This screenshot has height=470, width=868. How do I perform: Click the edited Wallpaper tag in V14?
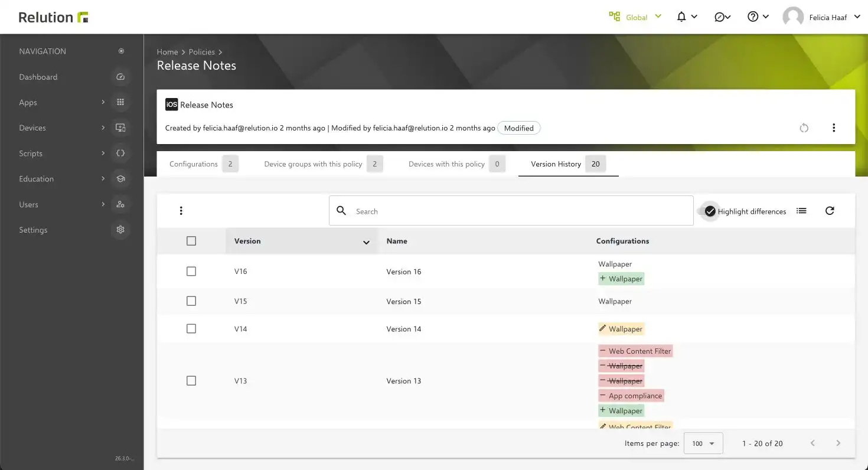pos(621,329)
